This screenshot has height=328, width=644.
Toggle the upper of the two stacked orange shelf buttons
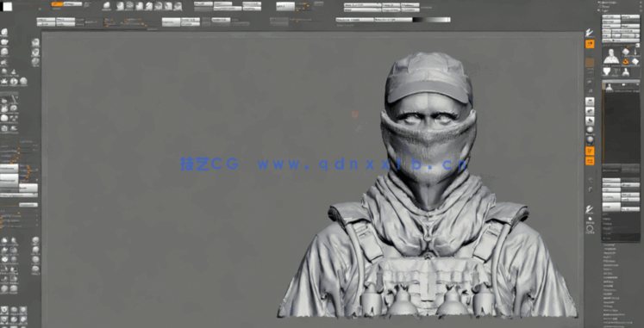click(x=590, y=151)
